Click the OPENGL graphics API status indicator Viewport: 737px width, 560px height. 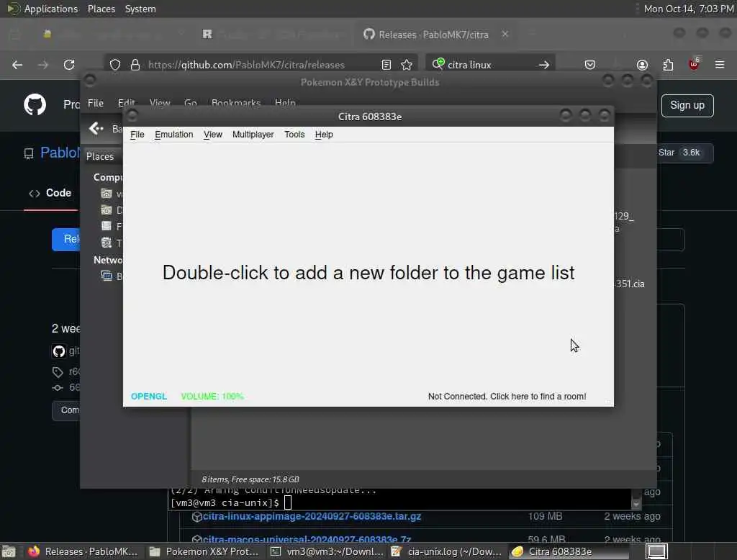(148, 397)
